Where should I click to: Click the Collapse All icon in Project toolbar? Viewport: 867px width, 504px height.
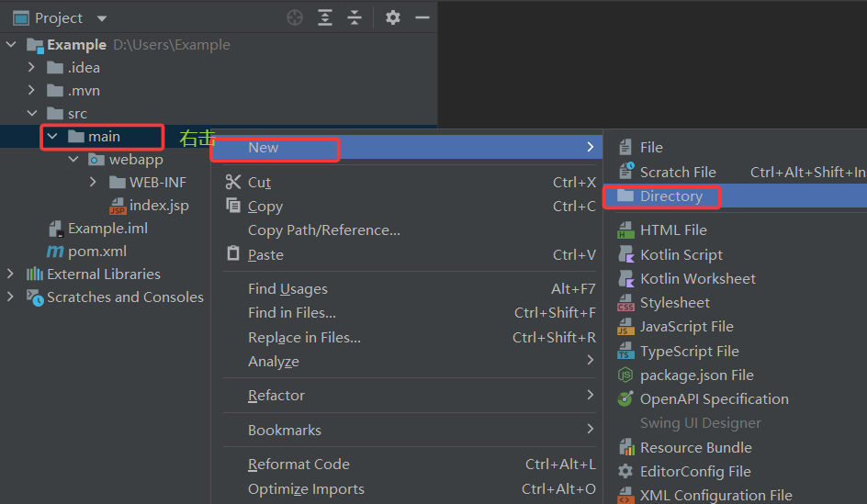(x=355, y=17)
